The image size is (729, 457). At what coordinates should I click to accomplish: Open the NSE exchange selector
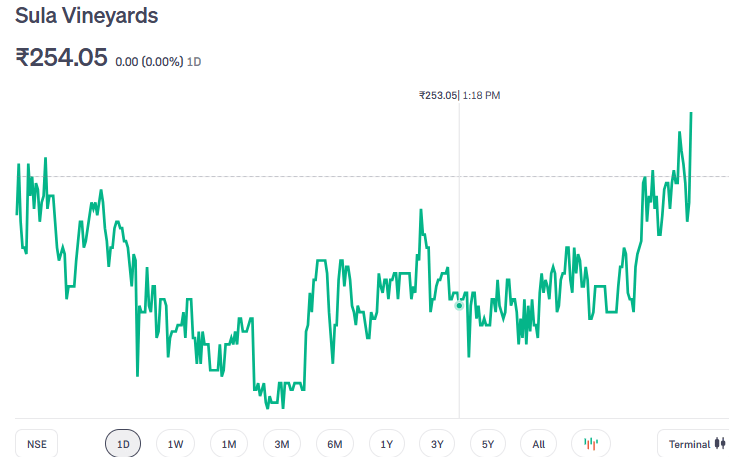tap(37, 444)
